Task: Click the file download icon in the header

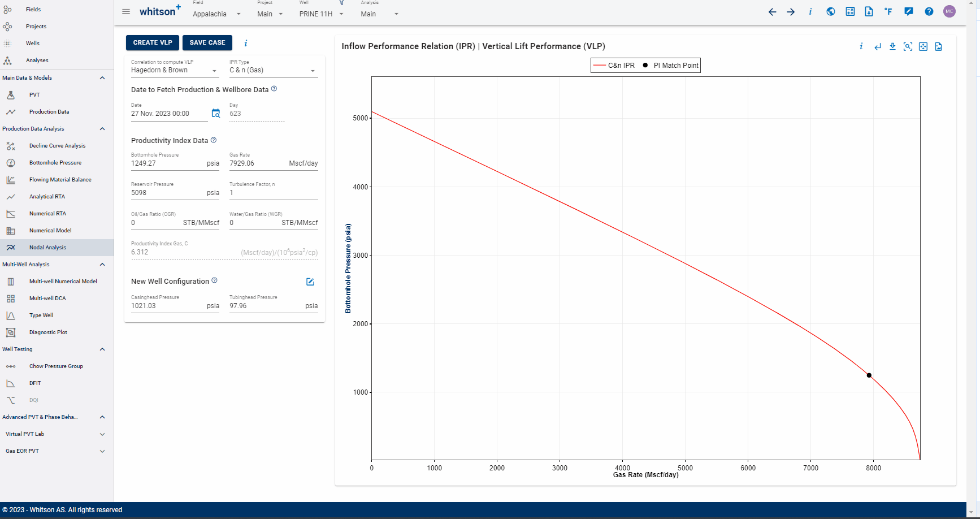Action: point(869,11)
